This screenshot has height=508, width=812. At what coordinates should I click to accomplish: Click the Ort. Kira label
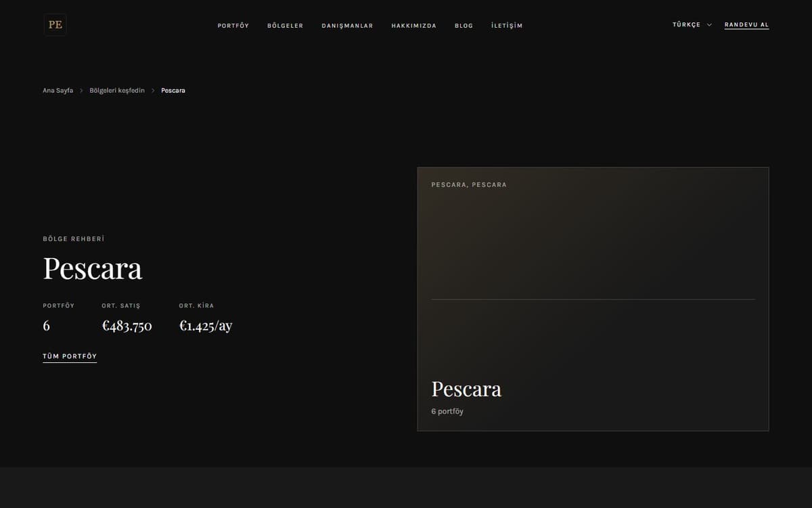196,305
